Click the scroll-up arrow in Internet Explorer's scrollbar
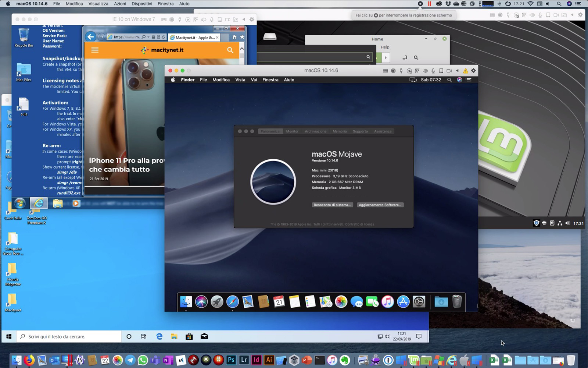Image resolution: width=588 pixels, height=368 pixels. pos(242,49)
